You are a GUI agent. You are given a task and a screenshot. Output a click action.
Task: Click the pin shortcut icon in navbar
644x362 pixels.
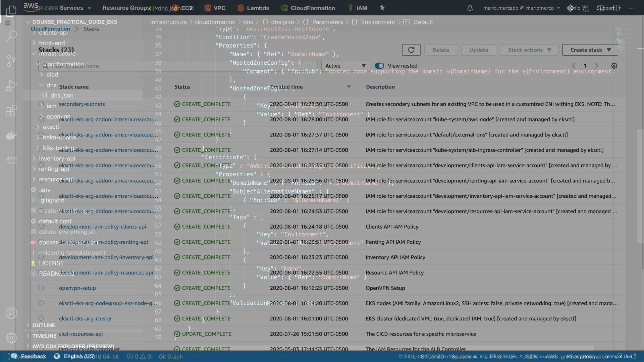382,8
